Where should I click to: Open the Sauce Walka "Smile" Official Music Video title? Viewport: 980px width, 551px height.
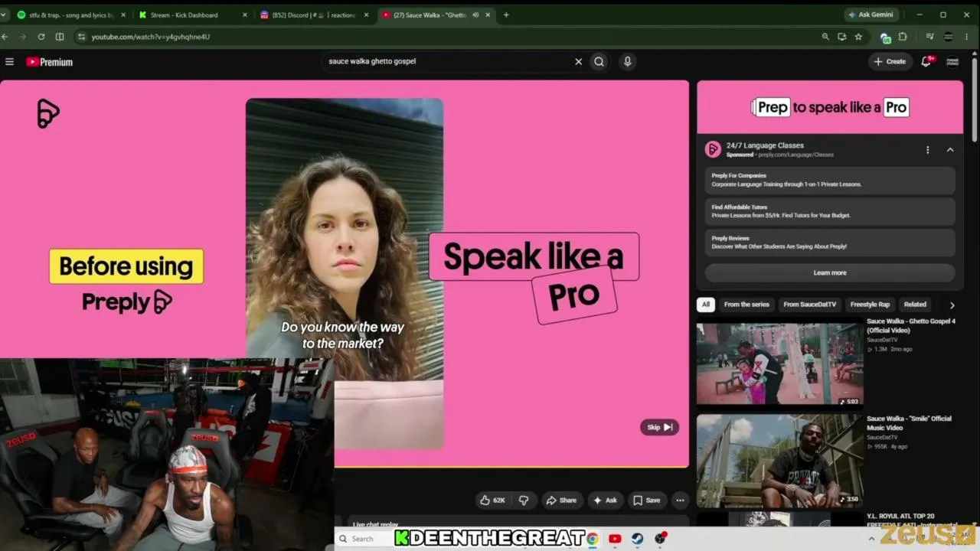coord(909,423)
